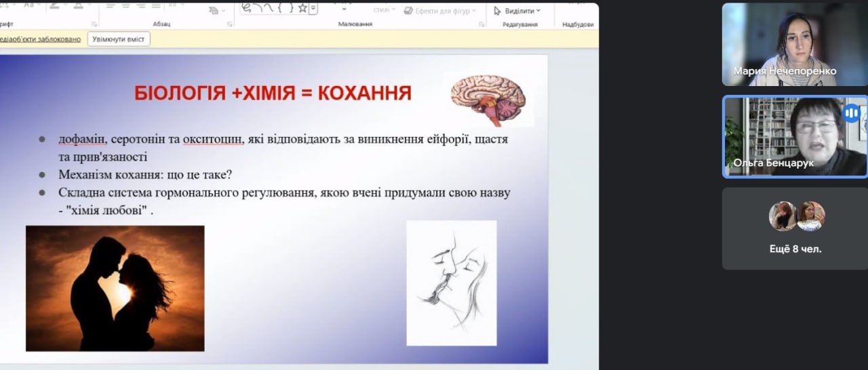The width and height of the screenshot is (868, 370).
Task: Open the 'Ещё 8 чел.' participants tile
Action: coord(795,228)
